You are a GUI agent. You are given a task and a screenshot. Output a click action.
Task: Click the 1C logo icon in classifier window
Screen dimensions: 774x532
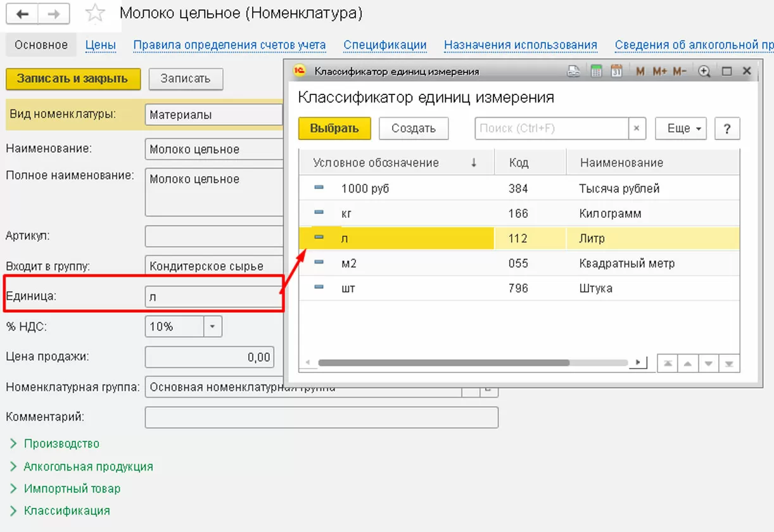point(300,71)
